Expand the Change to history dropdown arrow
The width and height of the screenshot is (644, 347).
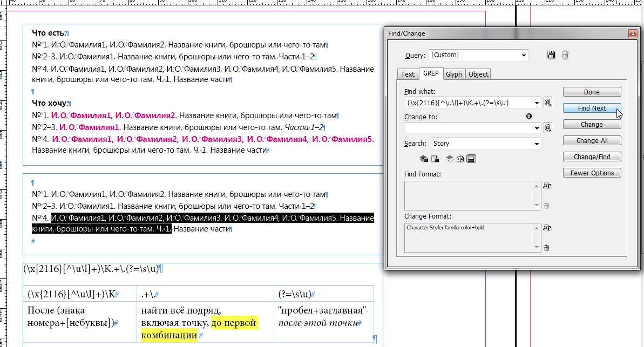(537, 128)
